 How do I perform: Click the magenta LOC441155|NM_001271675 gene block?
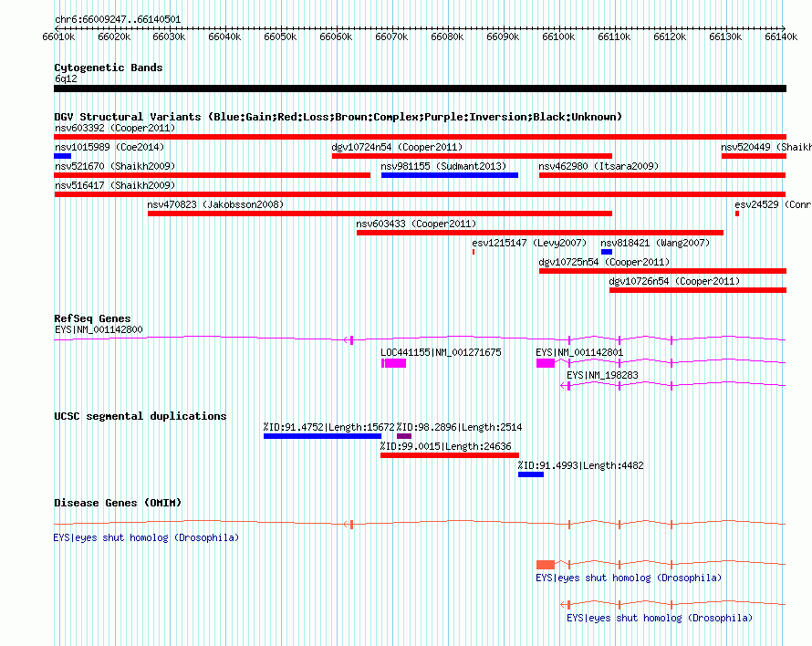coord(393,363)
